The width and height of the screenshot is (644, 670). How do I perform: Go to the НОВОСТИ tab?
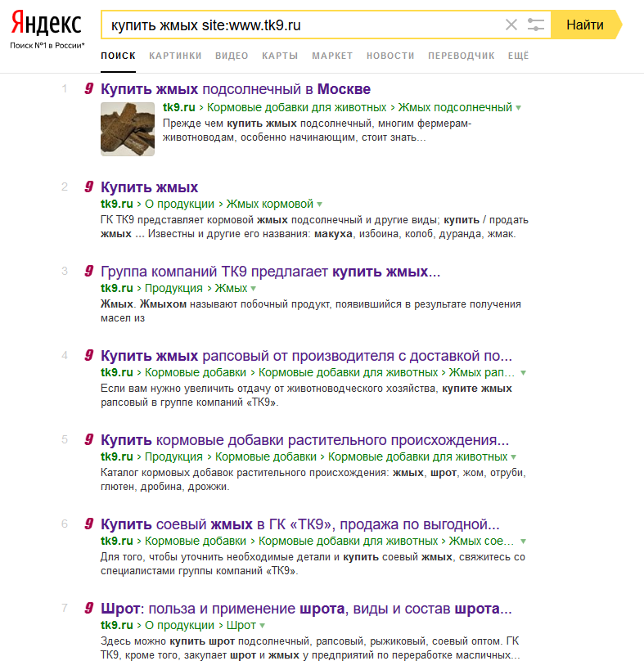point(390,56)
